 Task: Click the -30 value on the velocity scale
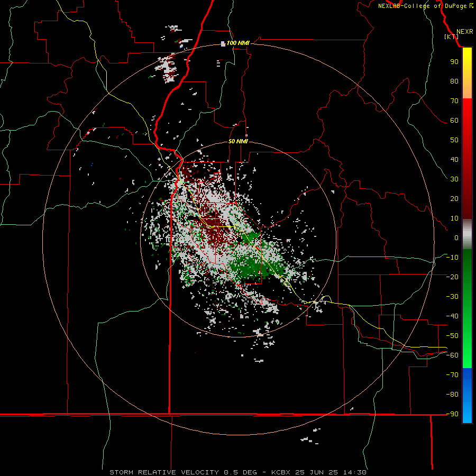point(452,296)
